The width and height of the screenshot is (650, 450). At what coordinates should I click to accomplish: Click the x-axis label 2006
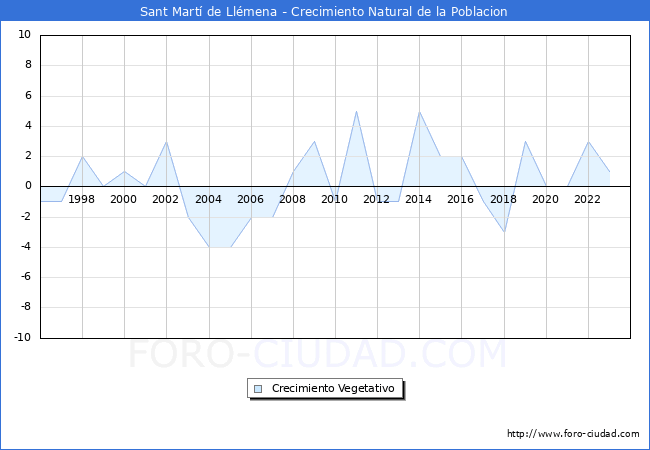point(250,199)
